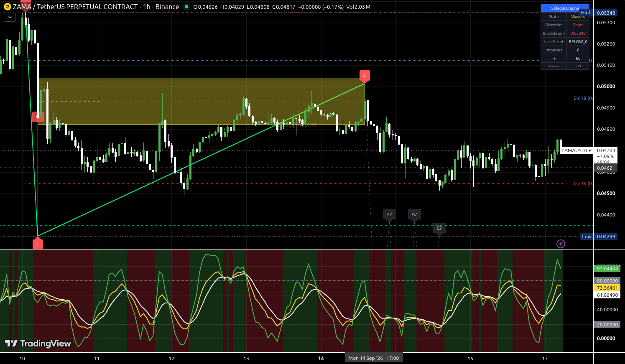Click the Solagin Engine table header

pos(565,8)
